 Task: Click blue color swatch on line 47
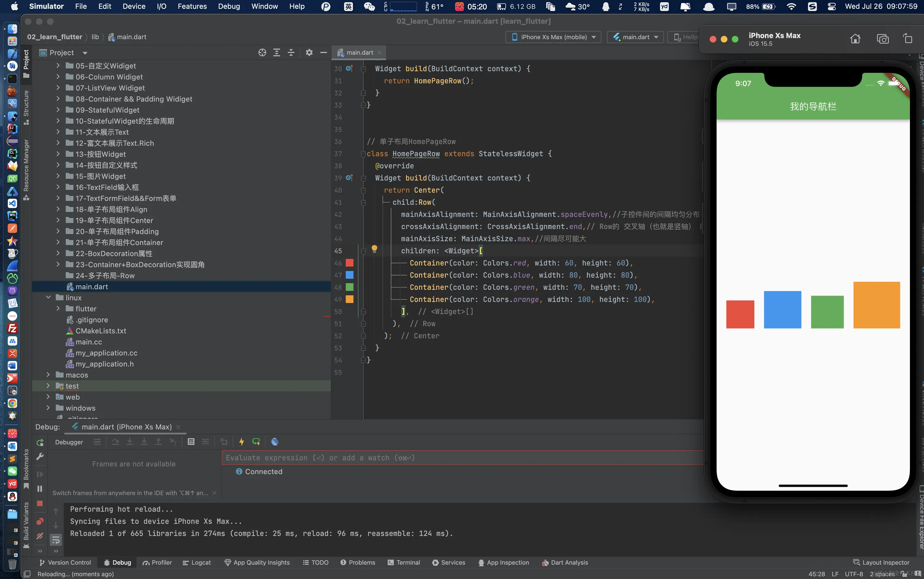[349, 275]
